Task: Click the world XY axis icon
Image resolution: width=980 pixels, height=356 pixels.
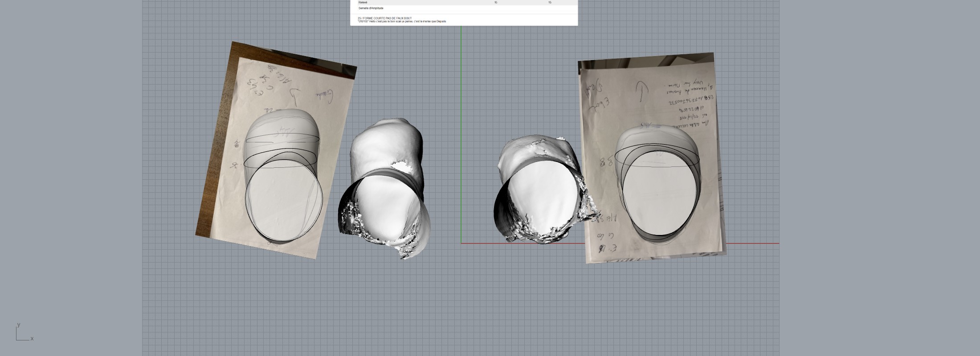Action: [x=22, y=334]
